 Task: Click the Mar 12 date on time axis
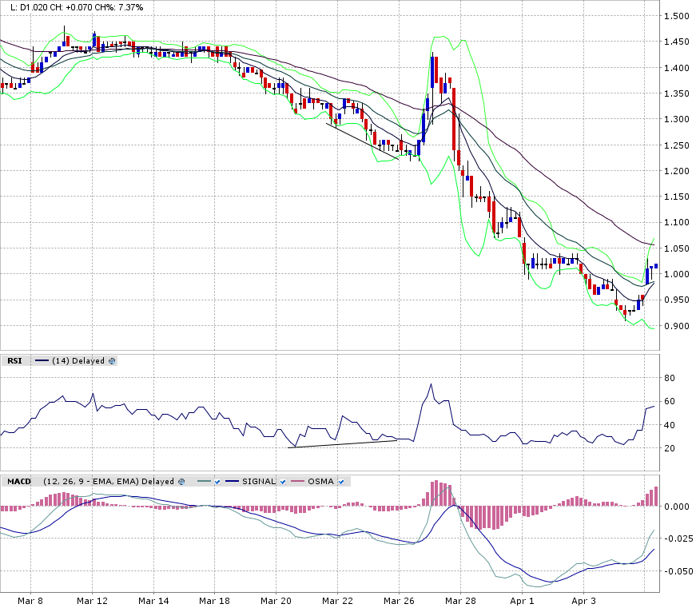click(x=92, y=600)
